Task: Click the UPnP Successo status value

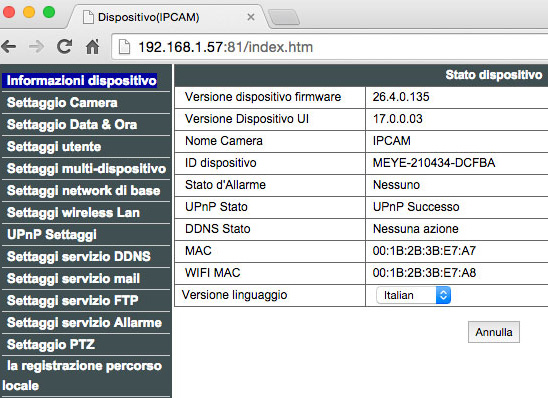Action: [416, 207]
